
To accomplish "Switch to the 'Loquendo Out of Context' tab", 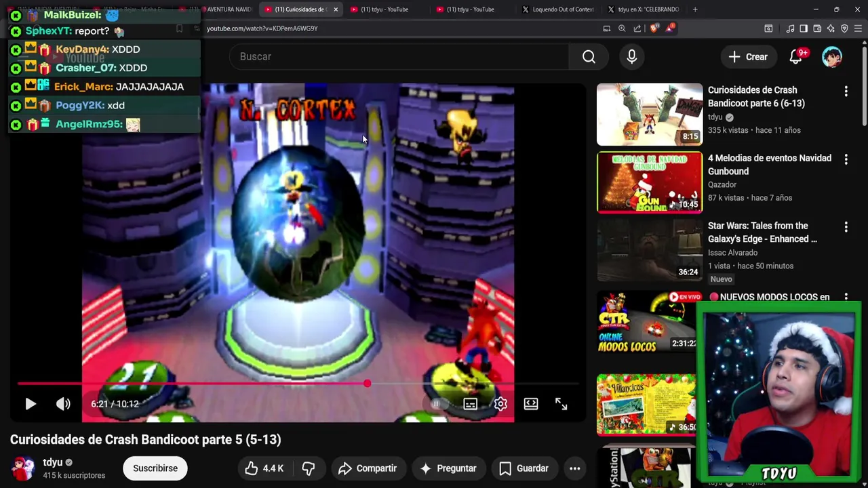I will (x=557, y=9).
